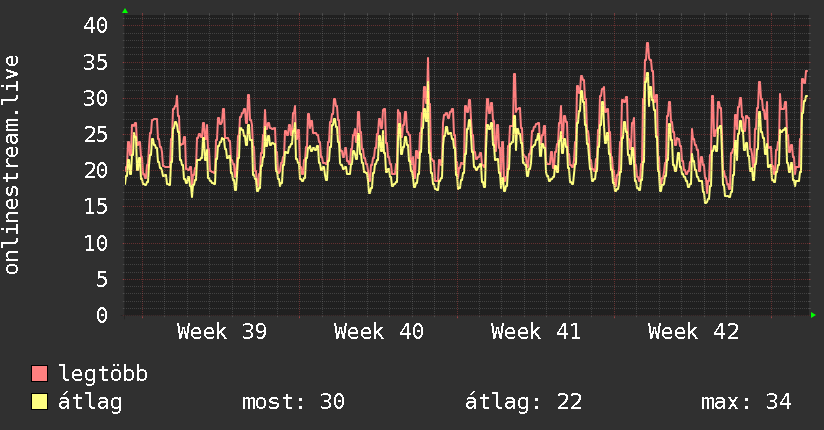Click the 'átlag: 22' average statistic
824x430 pixels.
pyautogui.click(x=523, y=402)
